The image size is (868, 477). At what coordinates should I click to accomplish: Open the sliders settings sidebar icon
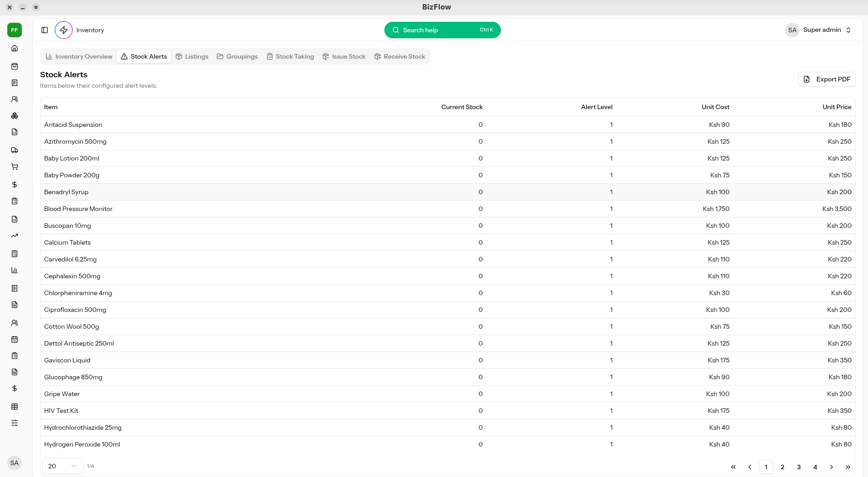(x=15, y=423)
